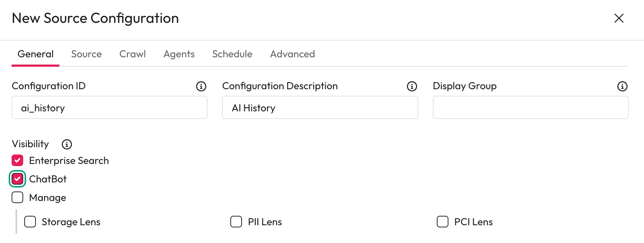Screen dimensions: 644x243
Task: Click the info icon beside Configuration Description
Action: coord(412,86)
